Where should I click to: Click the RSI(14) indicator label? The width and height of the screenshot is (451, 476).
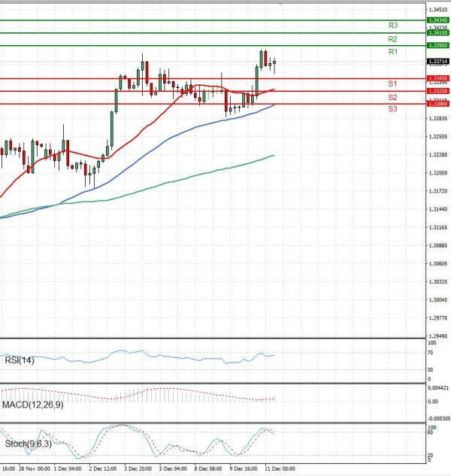coord(20,360)
